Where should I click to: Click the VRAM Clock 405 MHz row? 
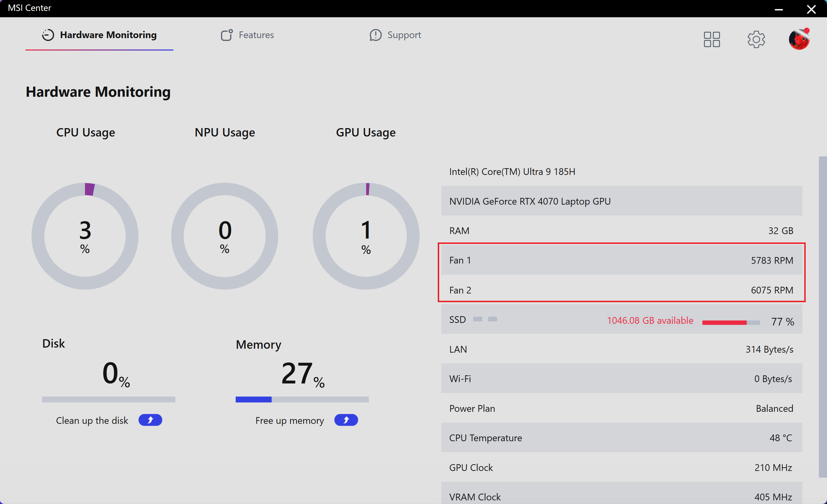pyautogui.click(x=622, y=493)
